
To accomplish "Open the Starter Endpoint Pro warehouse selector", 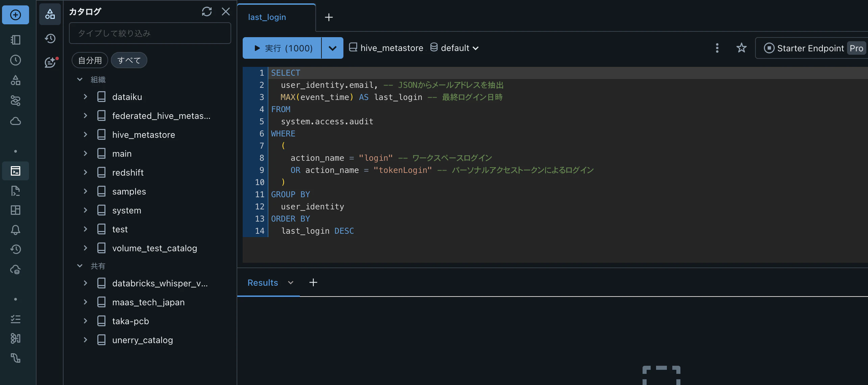I will pos(811,48).
